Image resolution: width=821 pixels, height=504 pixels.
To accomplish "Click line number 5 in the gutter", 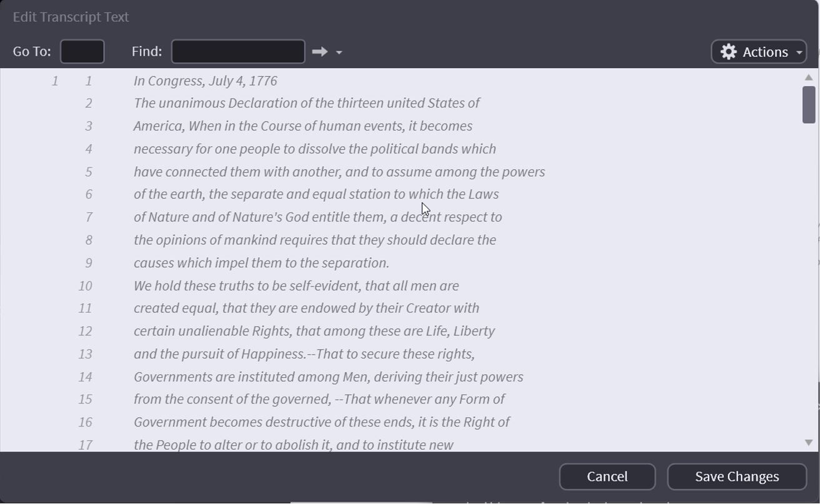I will coord(89,172).
